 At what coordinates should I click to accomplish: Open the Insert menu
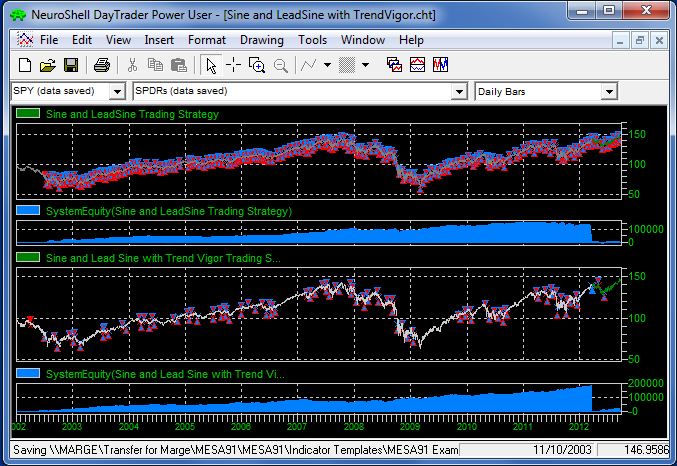[159, 40]
